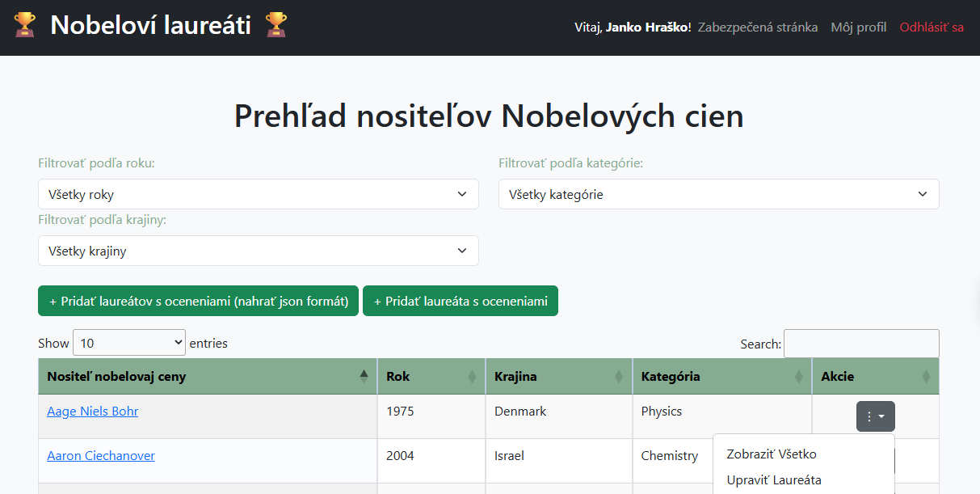Image resolution: width=980 pixels, height=494 pixels.
Task: Click Odhlásiť sa to log out
Action: point(931,27)
